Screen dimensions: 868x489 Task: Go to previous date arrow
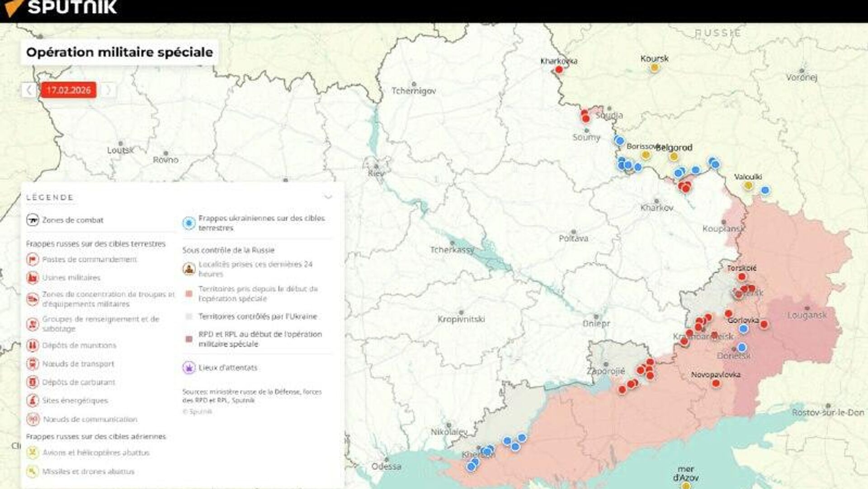pyautogui.click(x=29, y=90)
